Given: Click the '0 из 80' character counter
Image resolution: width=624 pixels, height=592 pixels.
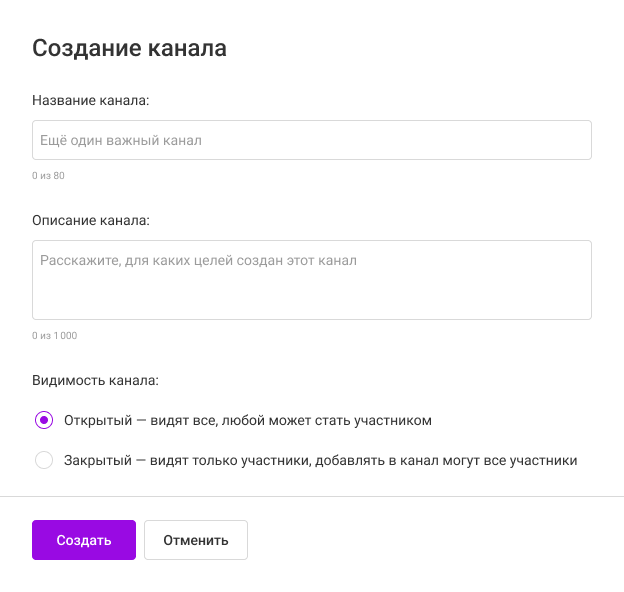Looking at the screenshot, I should pyautogui.click(x=48, y=176).
